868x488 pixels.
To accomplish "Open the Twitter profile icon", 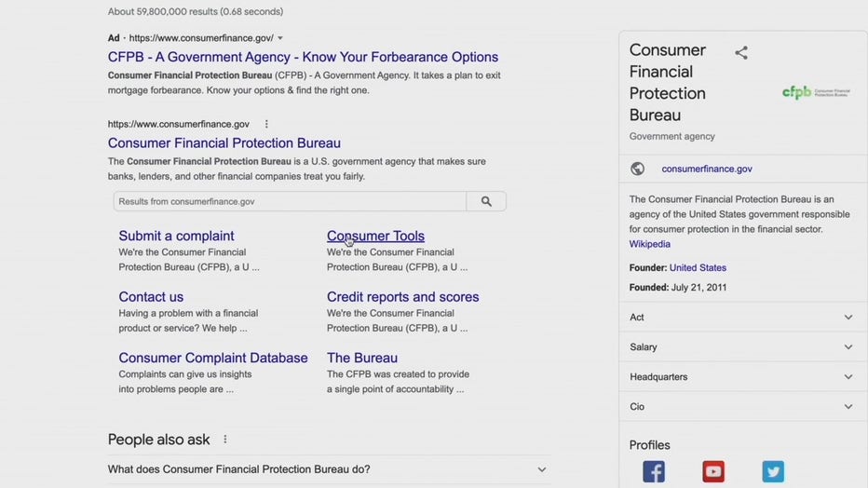I will pyautogui.click(x=773, y=471).
